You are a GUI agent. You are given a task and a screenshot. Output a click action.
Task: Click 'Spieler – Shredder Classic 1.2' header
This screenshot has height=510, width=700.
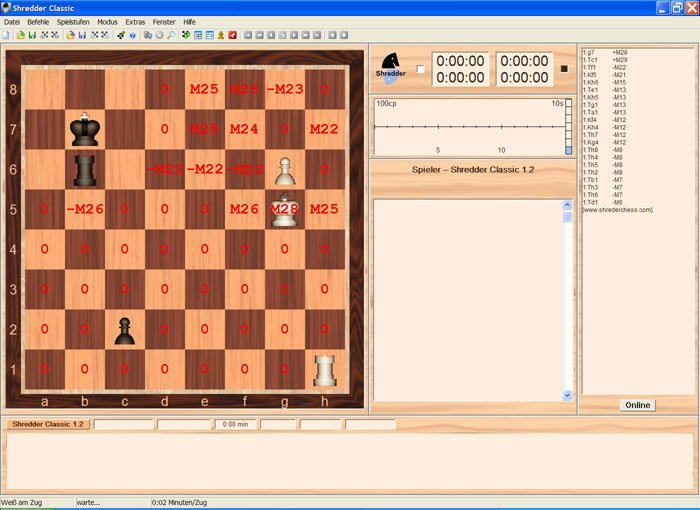473,170
